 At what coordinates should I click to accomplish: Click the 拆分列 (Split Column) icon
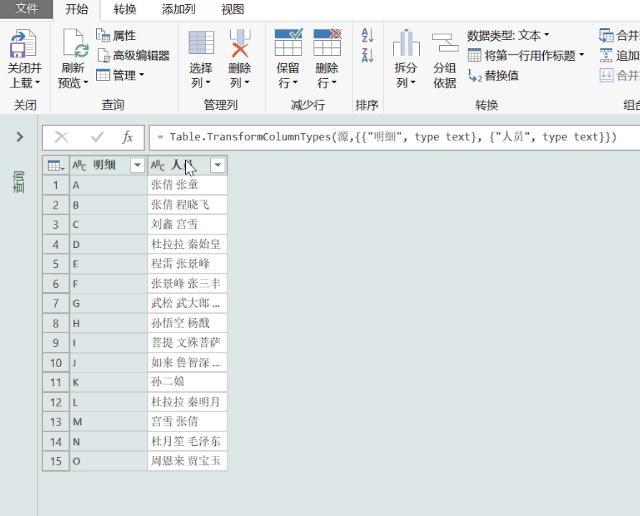(x=406, y=43)
